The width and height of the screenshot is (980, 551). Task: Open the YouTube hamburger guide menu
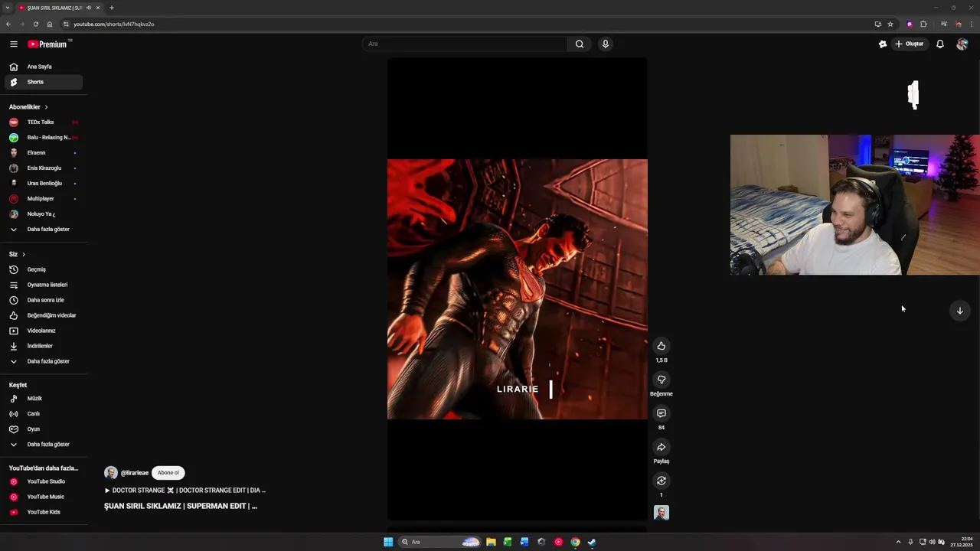[13, 44]
